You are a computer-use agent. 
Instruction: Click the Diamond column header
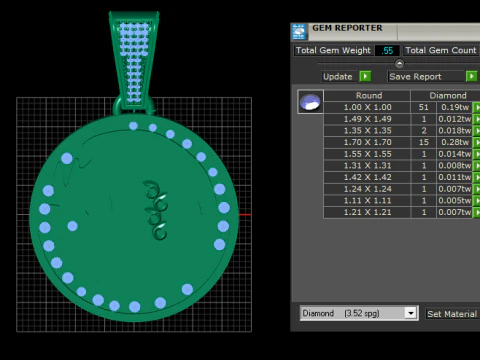click(x=446, y=96)
